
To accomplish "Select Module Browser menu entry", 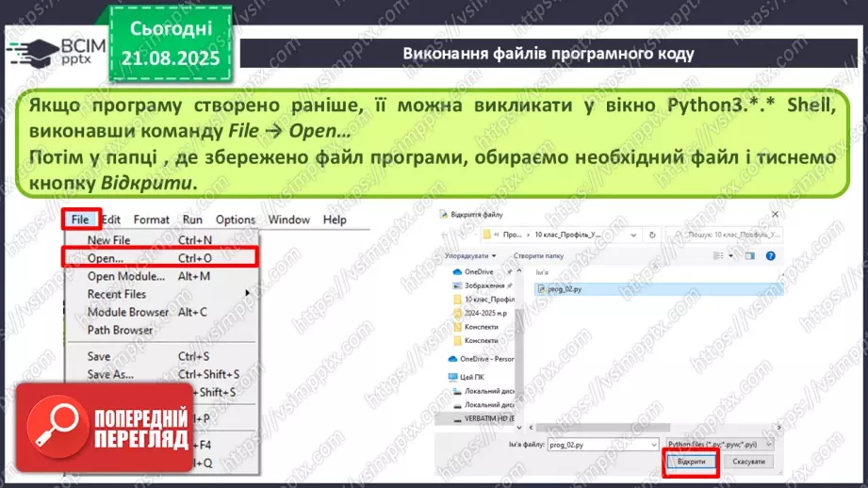I will point(128,312).
